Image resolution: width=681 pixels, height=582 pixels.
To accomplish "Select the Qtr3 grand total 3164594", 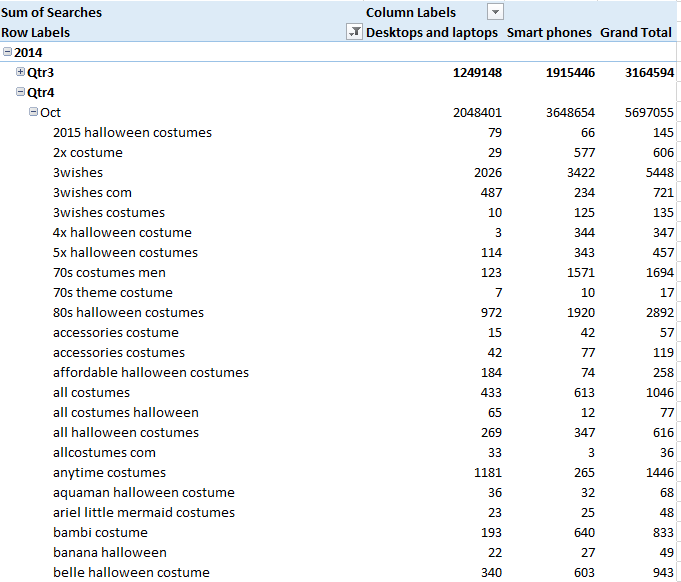I will click(649, 73).
